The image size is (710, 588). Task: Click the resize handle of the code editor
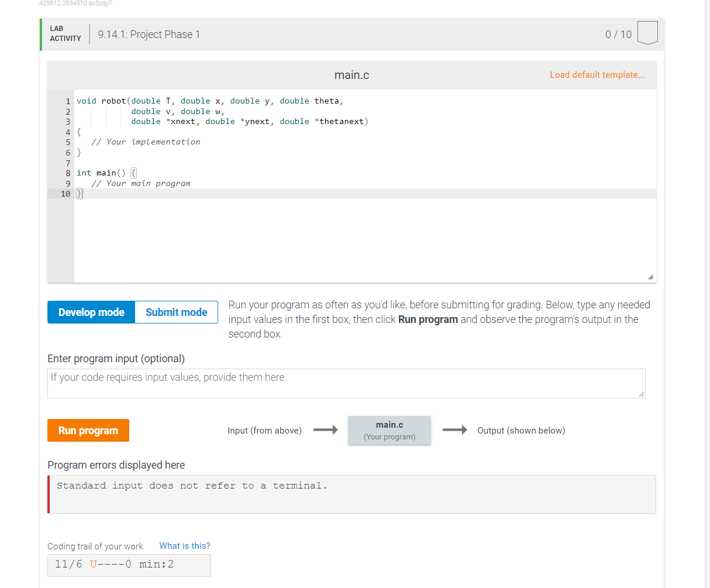click(650, 276)
